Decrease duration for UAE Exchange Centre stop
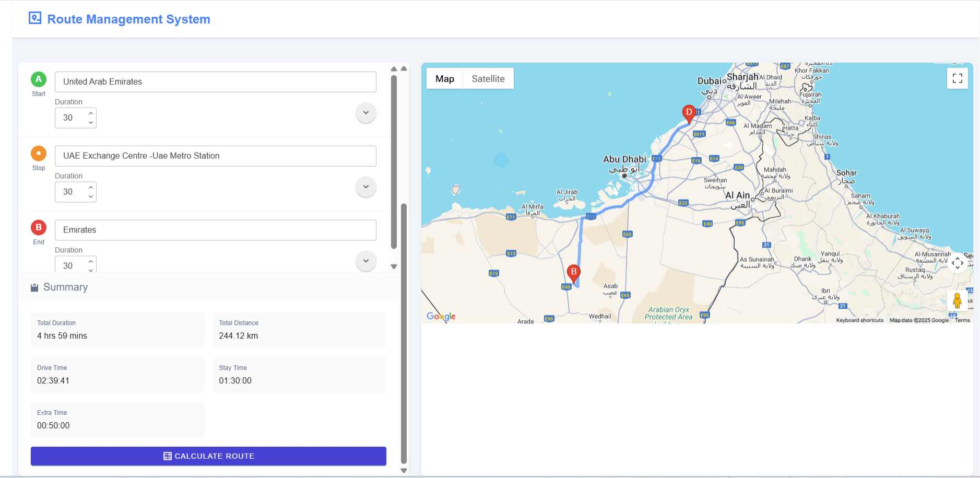This screenshot has height=478, width=980. (91, 196)
